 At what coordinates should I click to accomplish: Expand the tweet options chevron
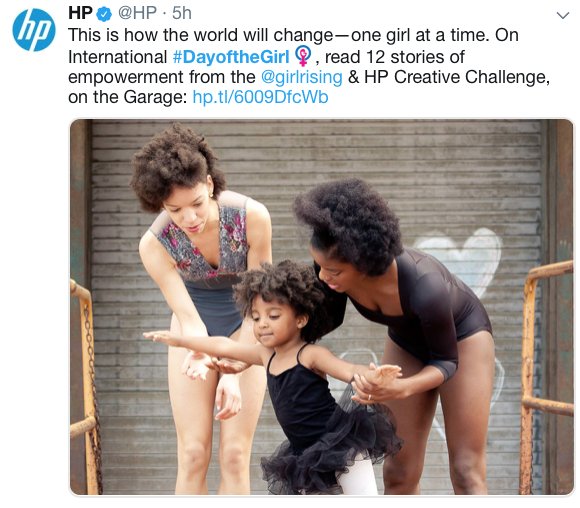tap(563, 16)
